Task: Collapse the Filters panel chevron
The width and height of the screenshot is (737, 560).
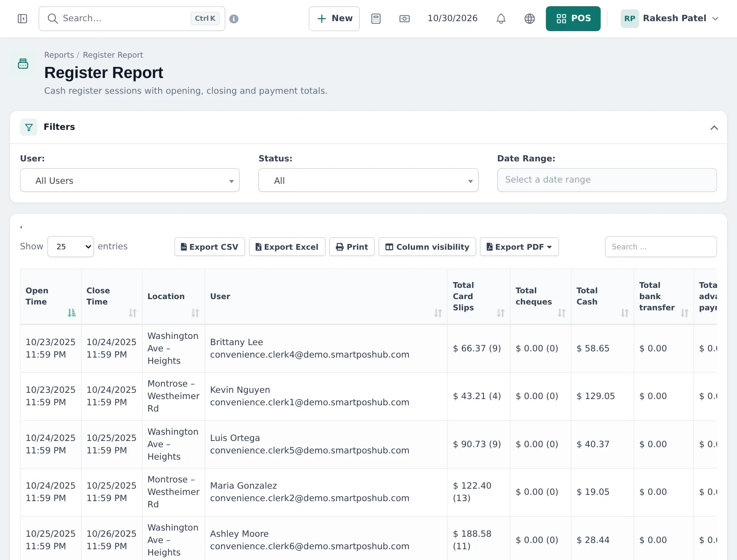Action: click(x=714, y=127)
